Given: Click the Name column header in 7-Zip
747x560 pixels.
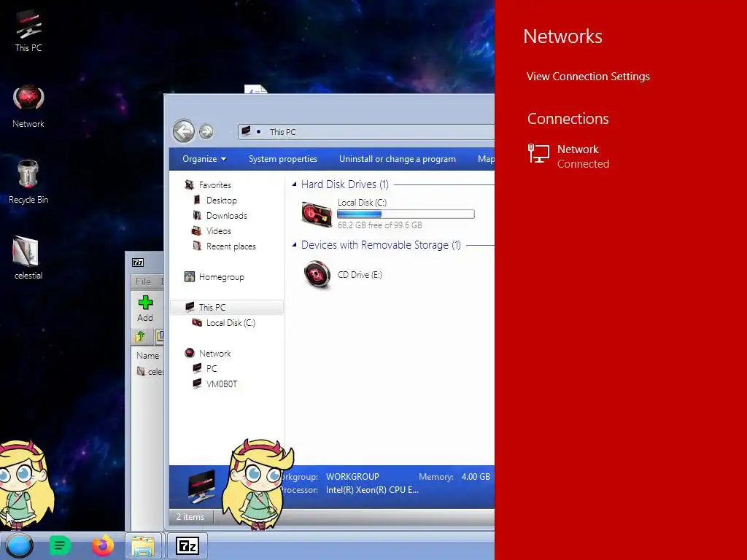Looking at the screenshot, I should pyautogui.click(x=147, y=355).
